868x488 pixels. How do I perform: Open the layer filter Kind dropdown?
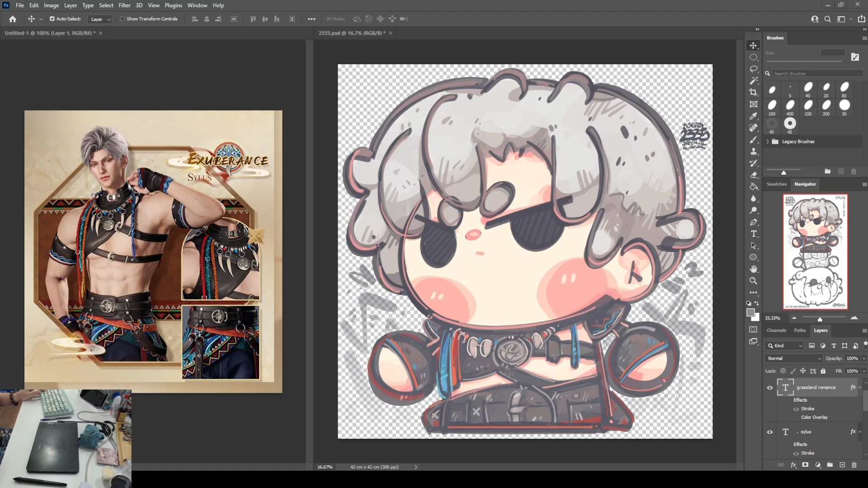point(784,346)
